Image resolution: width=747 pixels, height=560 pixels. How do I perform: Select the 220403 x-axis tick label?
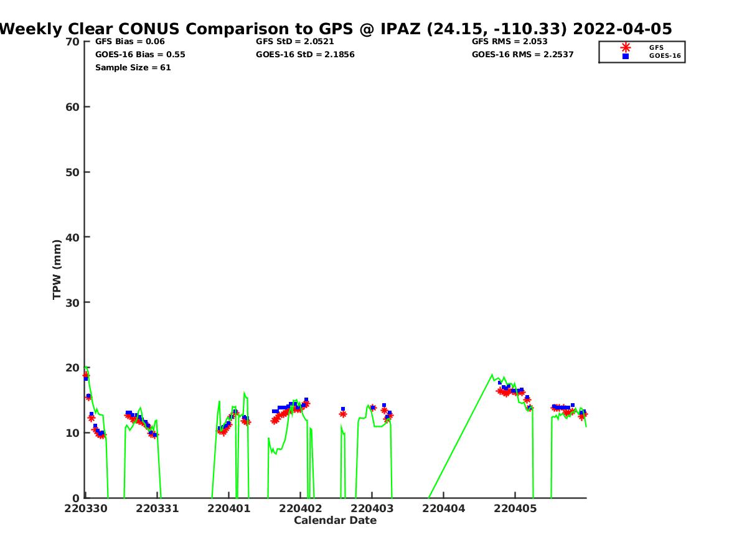(x=372, y=508)
